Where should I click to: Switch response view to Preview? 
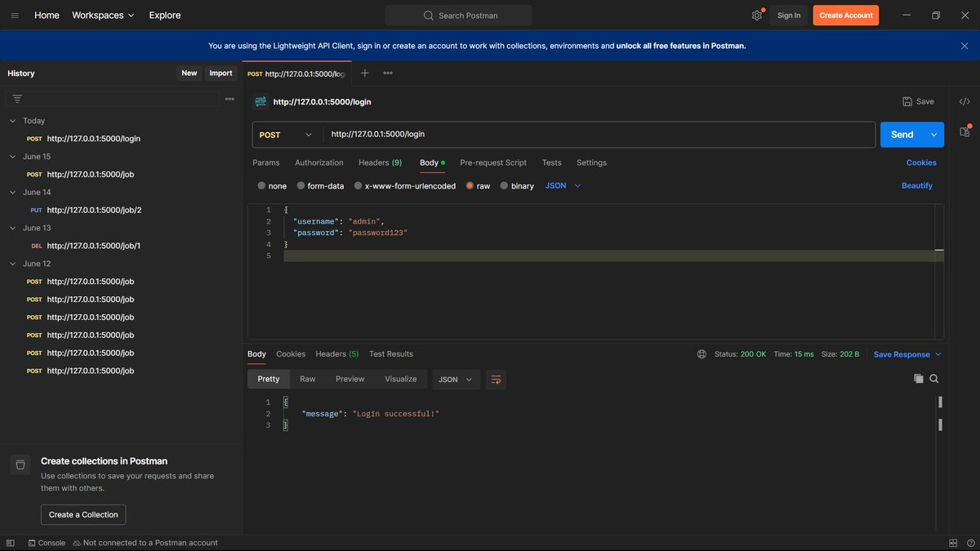coord(350,379)
